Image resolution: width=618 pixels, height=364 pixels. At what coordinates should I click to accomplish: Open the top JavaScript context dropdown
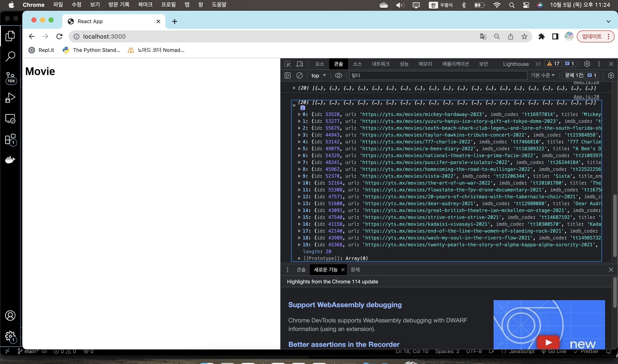point(318,75)
